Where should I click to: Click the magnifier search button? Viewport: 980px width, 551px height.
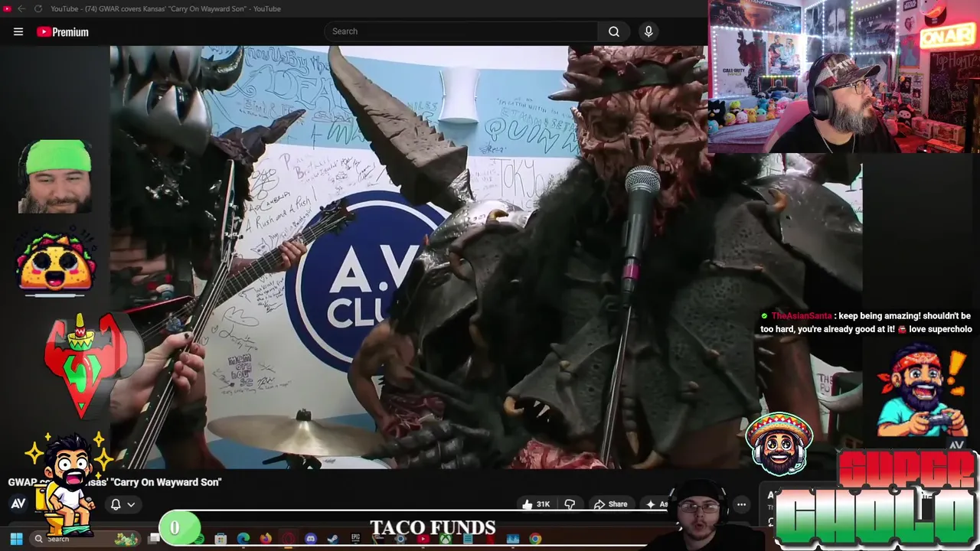coord(614,31)
